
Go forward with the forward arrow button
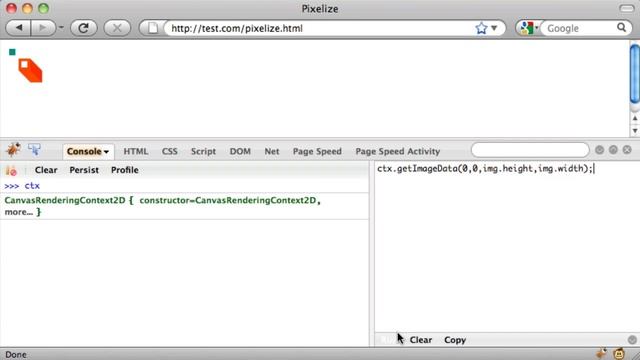click(42, 28)
